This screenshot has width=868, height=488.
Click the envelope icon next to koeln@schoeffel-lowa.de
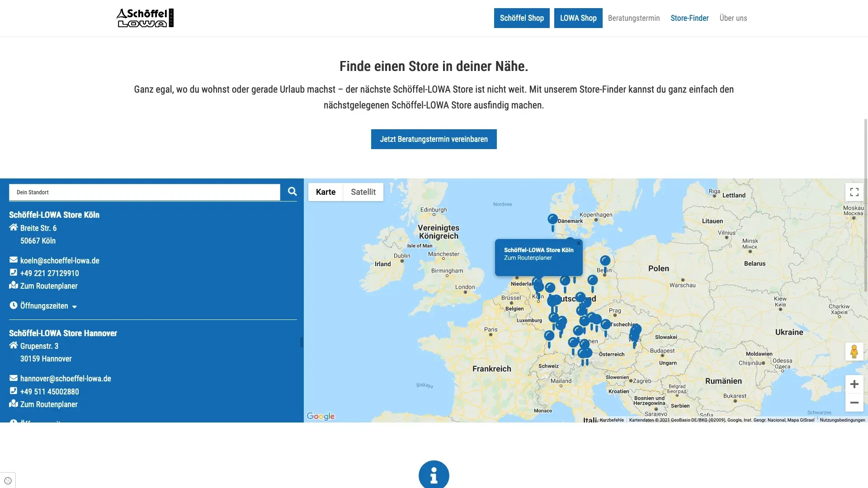14,260
